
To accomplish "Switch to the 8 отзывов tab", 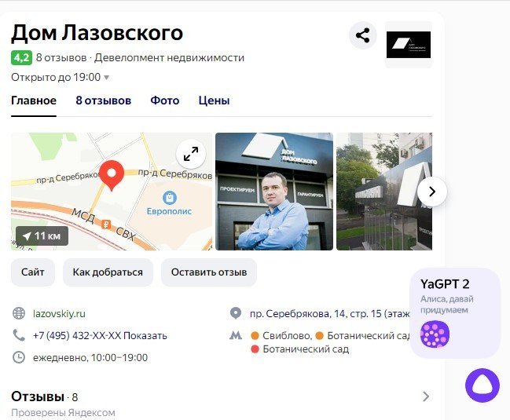I will pyautogui.click(x=104, y=100).
